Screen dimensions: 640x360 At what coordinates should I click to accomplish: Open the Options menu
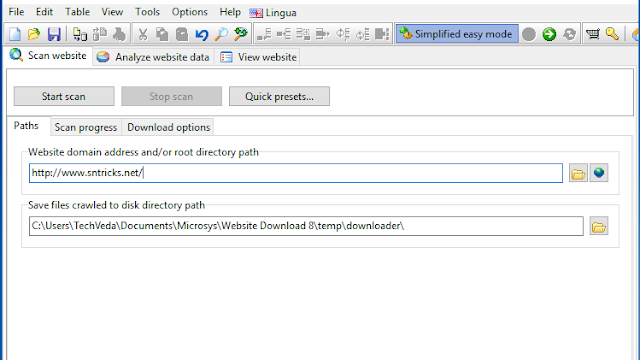[189, 12]
